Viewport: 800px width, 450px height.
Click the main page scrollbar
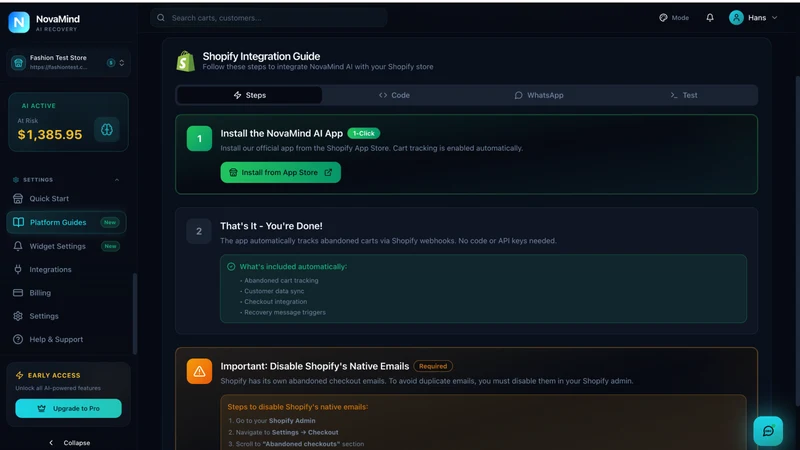point(797,240)
